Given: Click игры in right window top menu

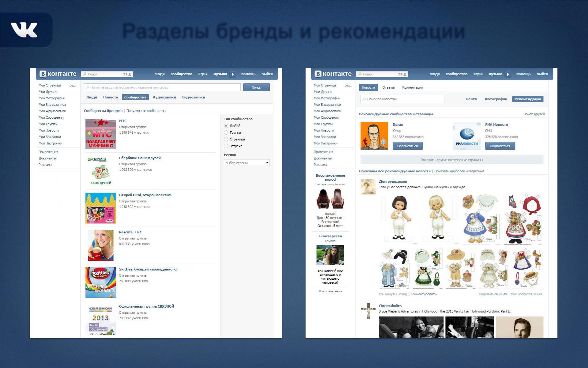Looking at the screenshot, I should [x=478, y=74].
